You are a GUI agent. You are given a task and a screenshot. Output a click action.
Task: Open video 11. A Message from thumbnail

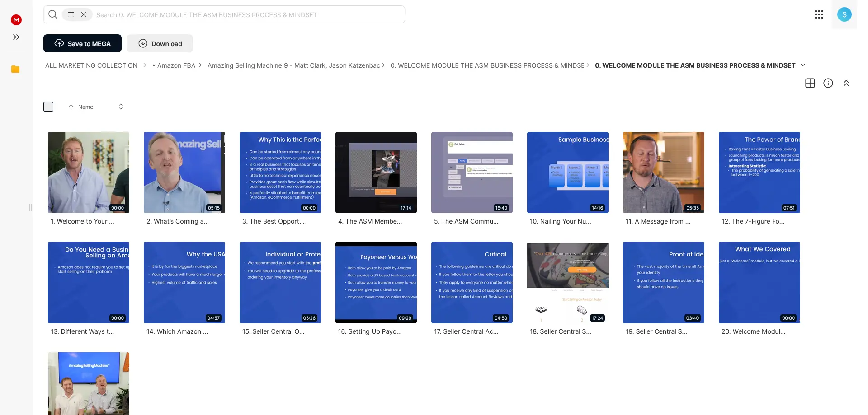coord(664,173)
